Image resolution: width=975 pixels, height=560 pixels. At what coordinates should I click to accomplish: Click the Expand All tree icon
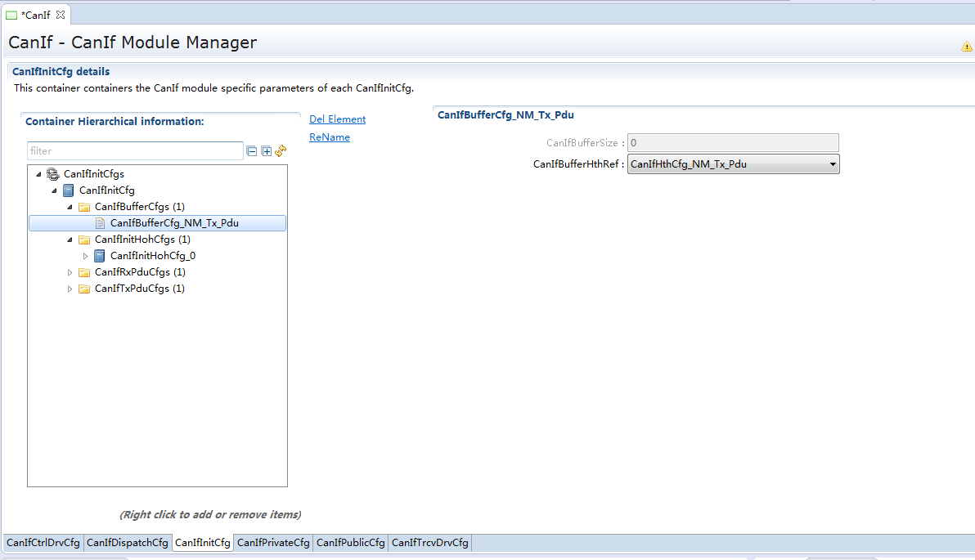pyautogui.click(x=266, y=151)
